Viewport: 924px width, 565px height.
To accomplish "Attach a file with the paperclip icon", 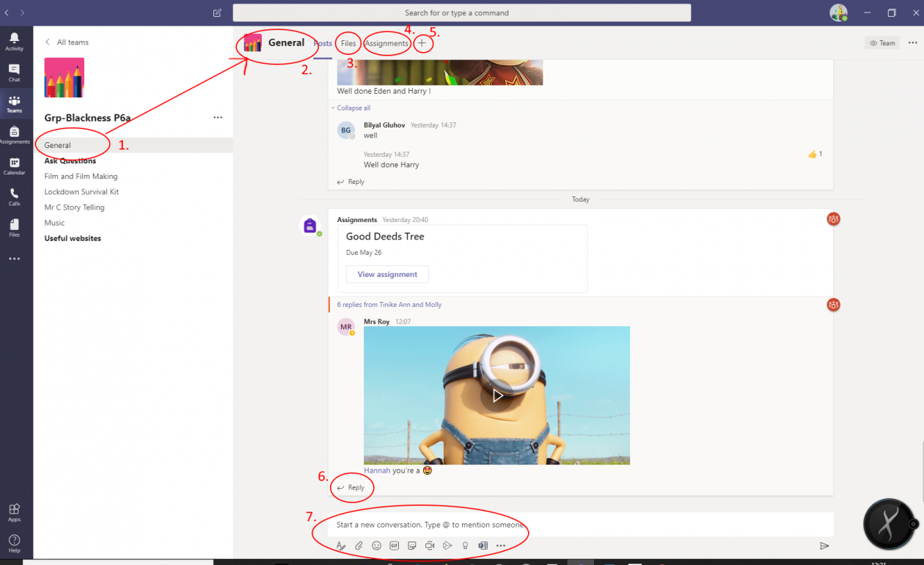I will coord(359,545).
